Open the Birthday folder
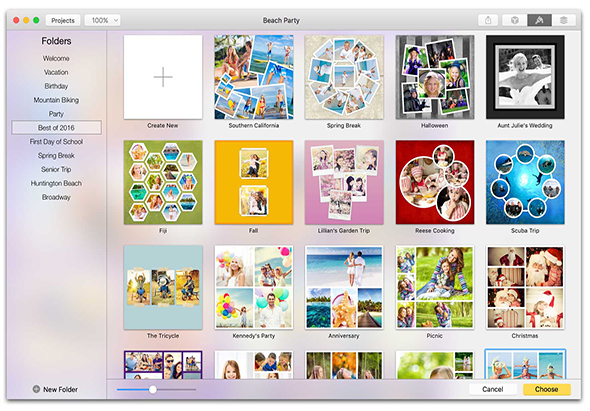The width and height of the screenshot is (590, 411). [56, 86]
